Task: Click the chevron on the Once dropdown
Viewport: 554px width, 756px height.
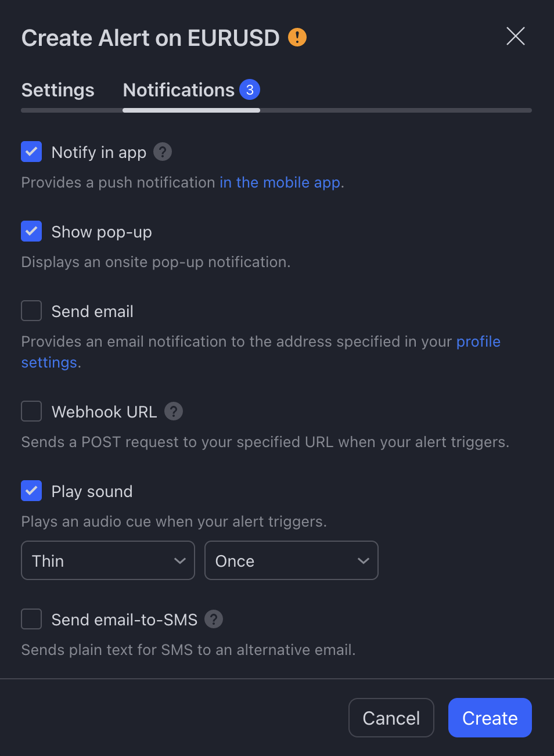Action: (364, 560)
